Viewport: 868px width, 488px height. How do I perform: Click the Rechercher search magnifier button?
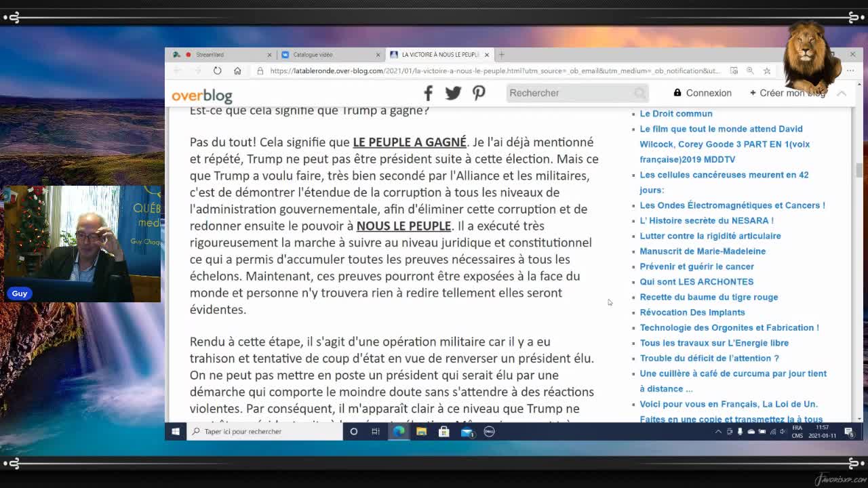639,93
